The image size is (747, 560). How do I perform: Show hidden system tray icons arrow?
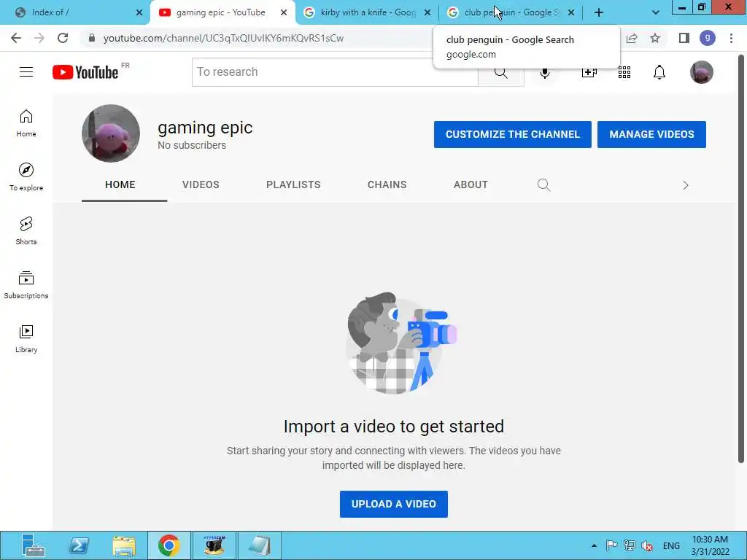click(x=594, y=545)
